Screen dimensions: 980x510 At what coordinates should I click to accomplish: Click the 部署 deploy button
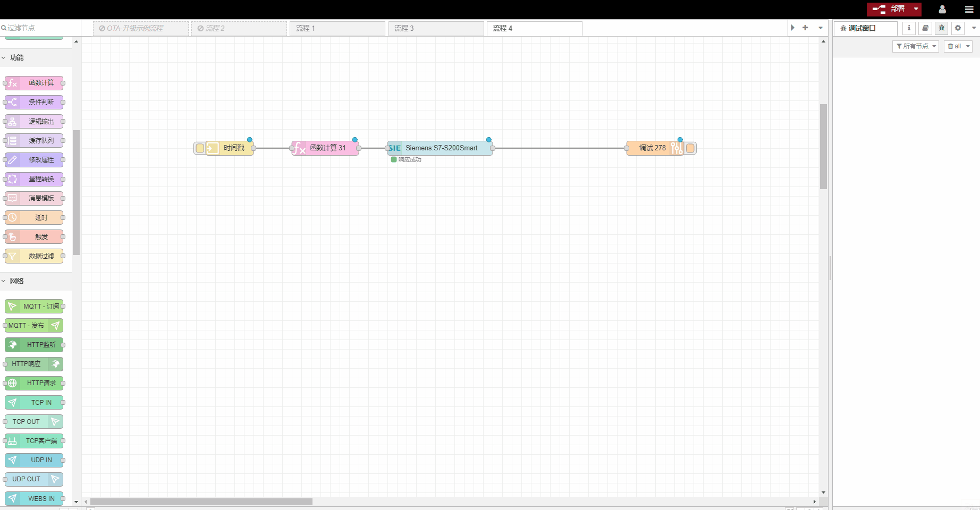pyautogui.click(x=889, y=9)
